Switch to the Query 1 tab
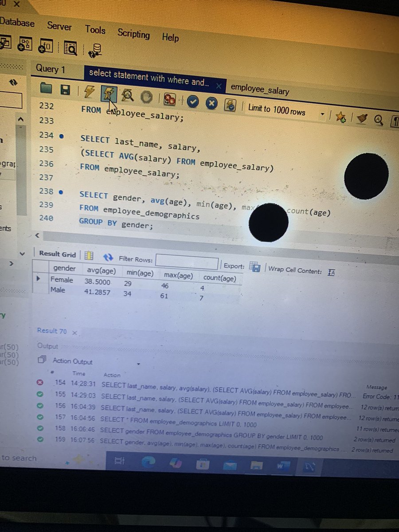This screenshot has width=399, height=532. (50, 69)
